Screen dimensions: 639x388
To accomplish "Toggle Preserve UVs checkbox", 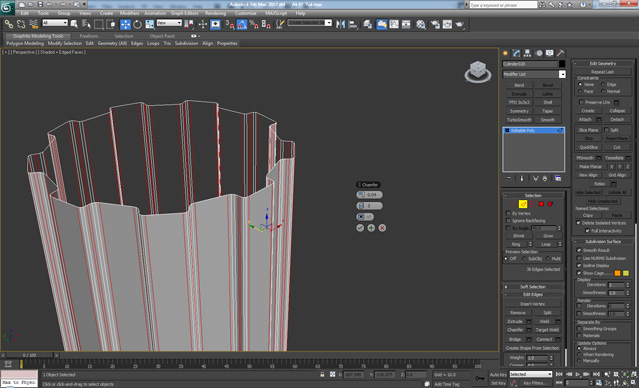I will (x=582, y=102).
